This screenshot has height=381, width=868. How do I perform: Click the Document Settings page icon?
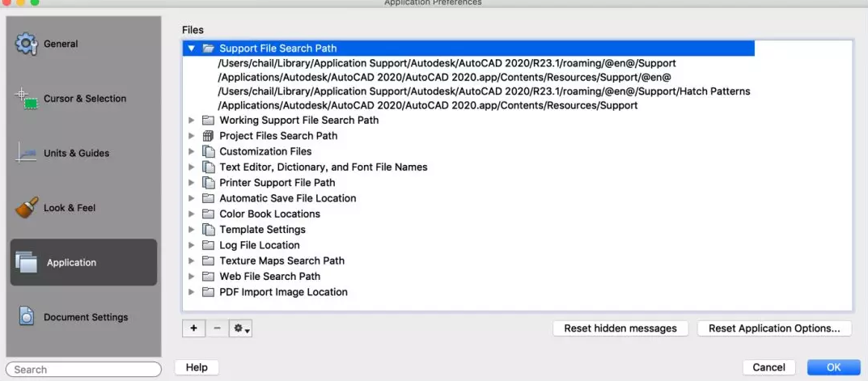[x=27, y=317]
